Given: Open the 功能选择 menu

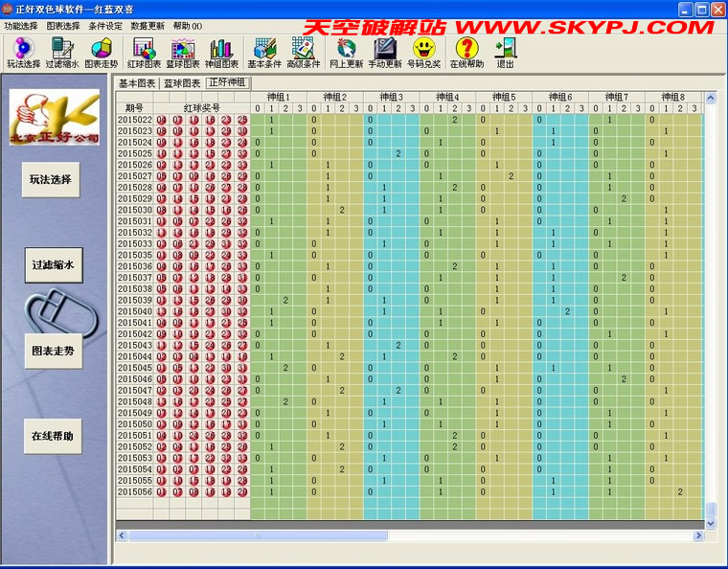Looking at the screenshot, I should click(x=21, y=26).
